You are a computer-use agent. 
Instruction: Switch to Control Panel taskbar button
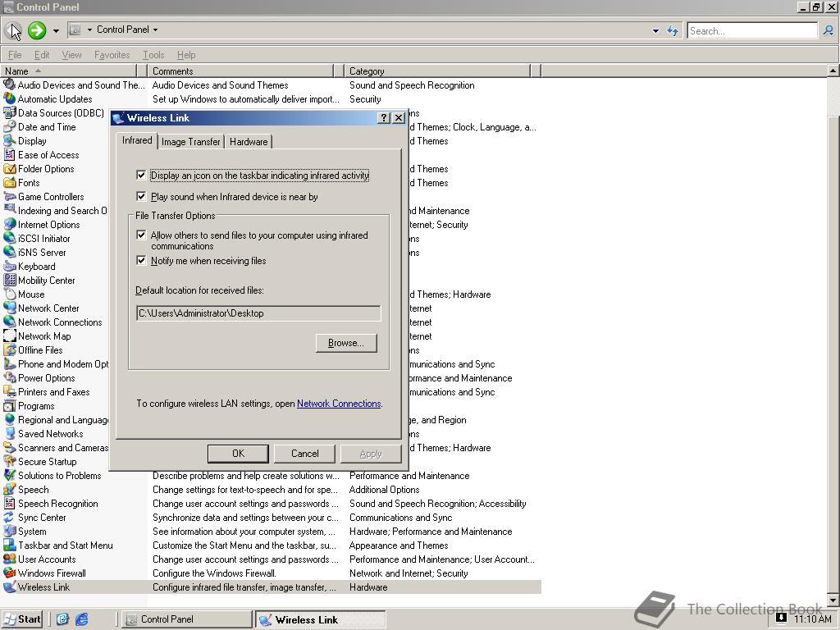186,619
